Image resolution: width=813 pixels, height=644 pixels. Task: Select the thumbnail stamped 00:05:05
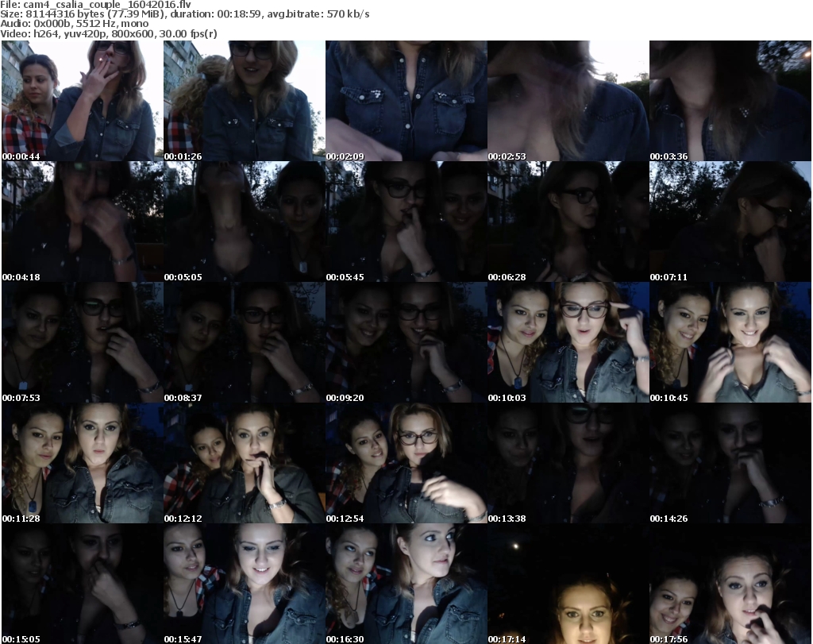click(245, 222)
